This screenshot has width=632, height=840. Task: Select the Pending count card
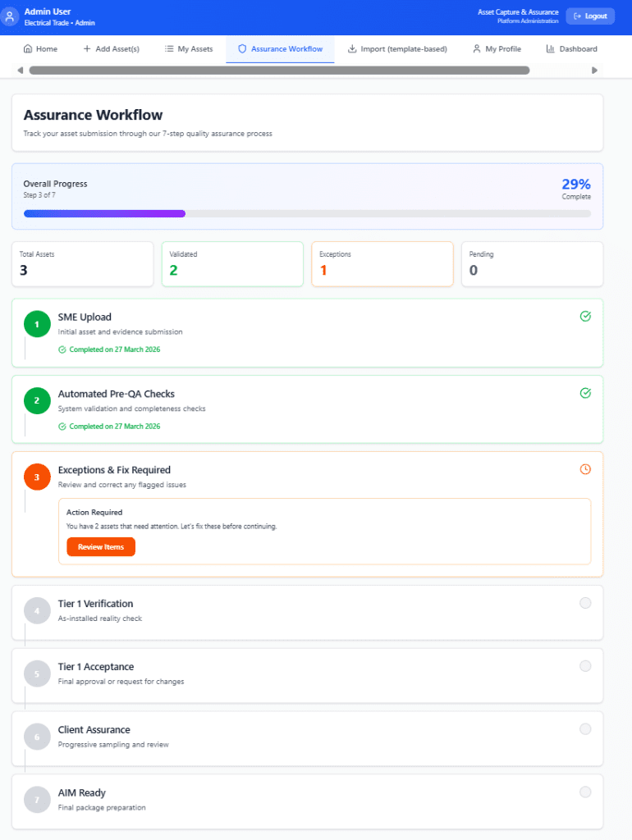coord(533,264)
